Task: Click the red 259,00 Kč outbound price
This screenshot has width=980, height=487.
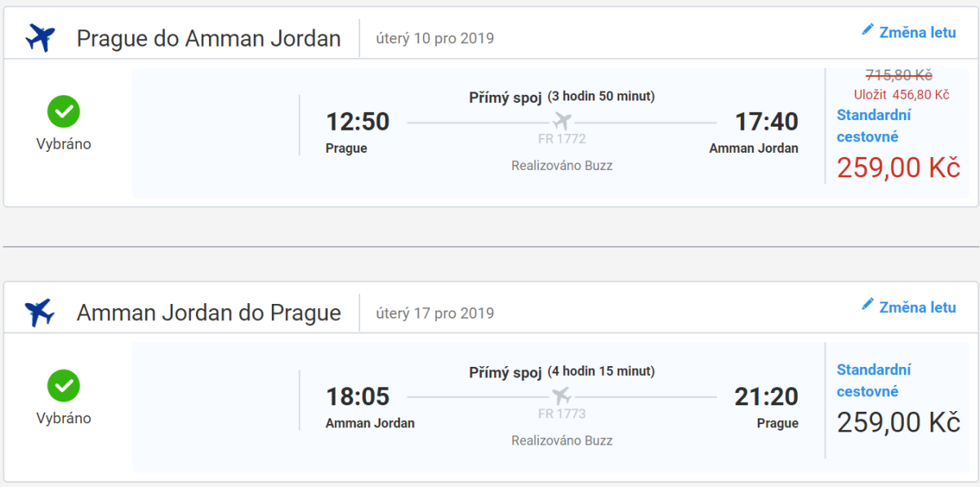Action: [x=898, y=168]
